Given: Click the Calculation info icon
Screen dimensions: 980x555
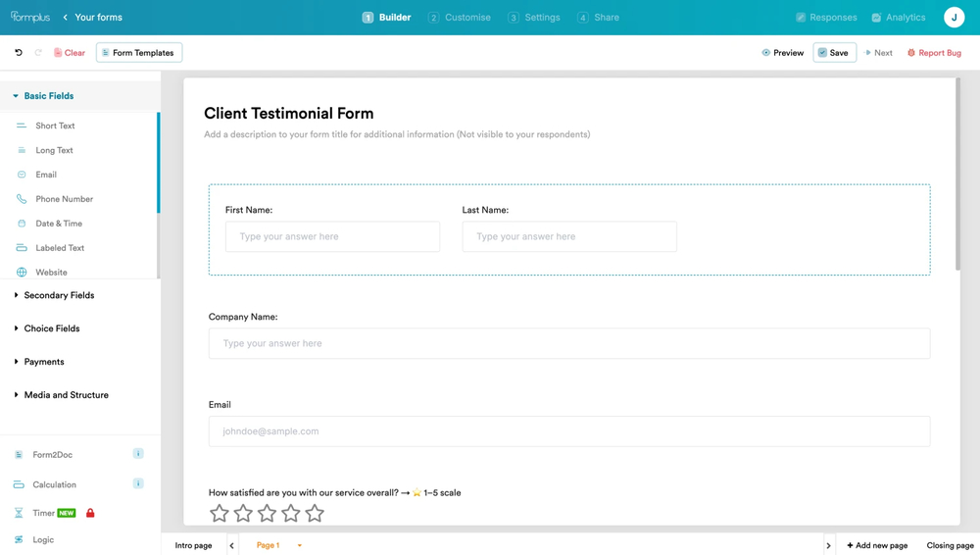Looking at the screenshot, I should point(138,483).
